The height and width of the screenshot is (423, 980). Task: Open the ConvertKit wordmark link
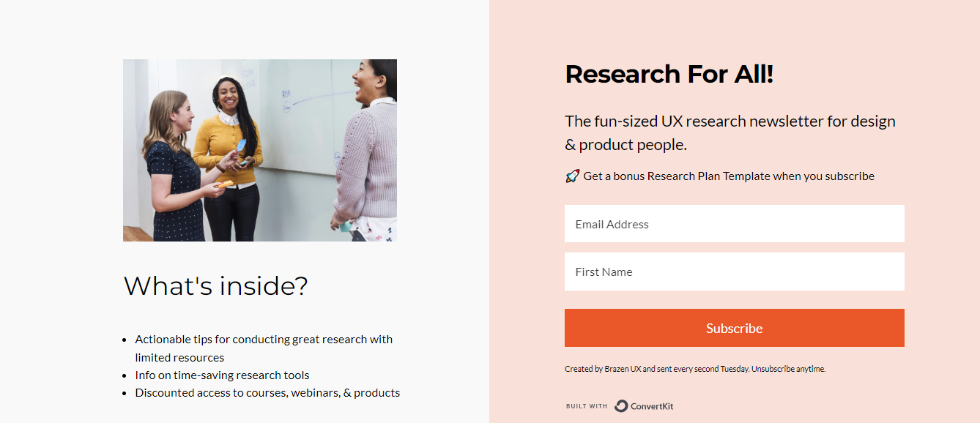click(652, 406)
